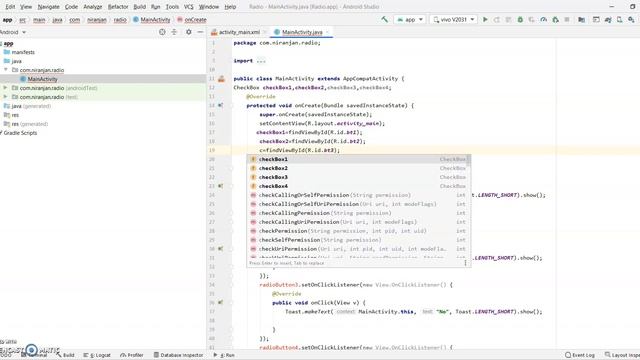The width and height of the screenshot is (640, 360).
Task: Hide the project panel using minus icon
Action: (x=200, y=32)
